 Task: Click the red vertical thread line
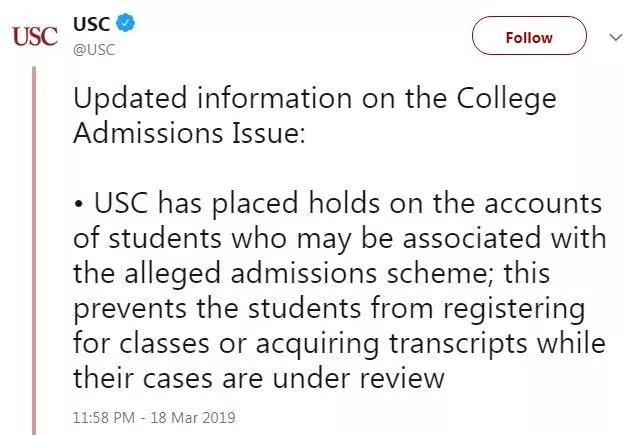[x=35, y=250]
